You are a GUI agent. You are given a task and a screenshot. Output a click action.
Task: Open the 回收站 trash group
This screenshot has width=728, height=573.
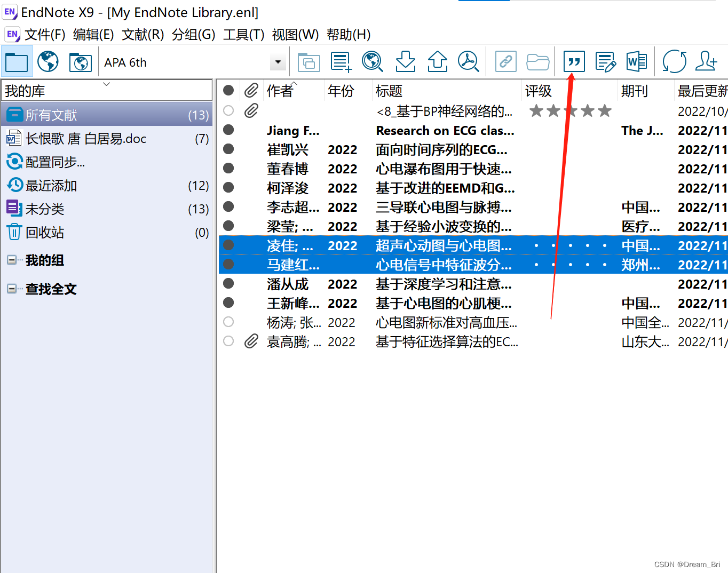click(x=107, y=233)
